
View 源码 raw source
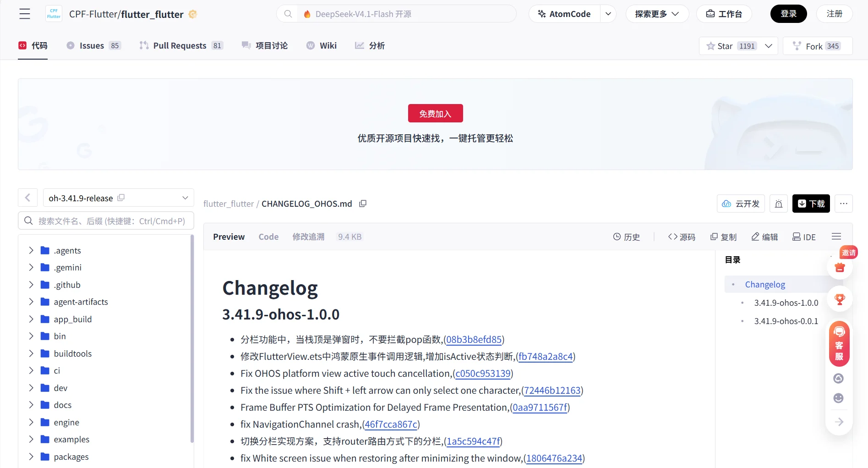pyautogui.click(x=682, y=237)
